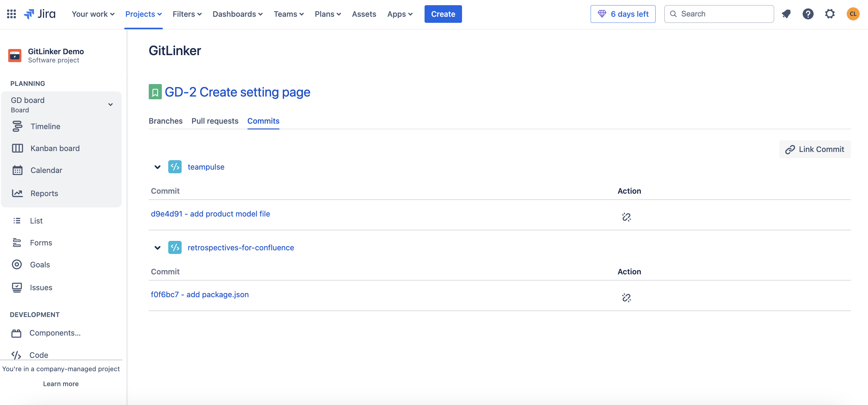Open Reports via its sidebar icon
The height and width of the screenshot is (405, 868).
pos(17,193)
